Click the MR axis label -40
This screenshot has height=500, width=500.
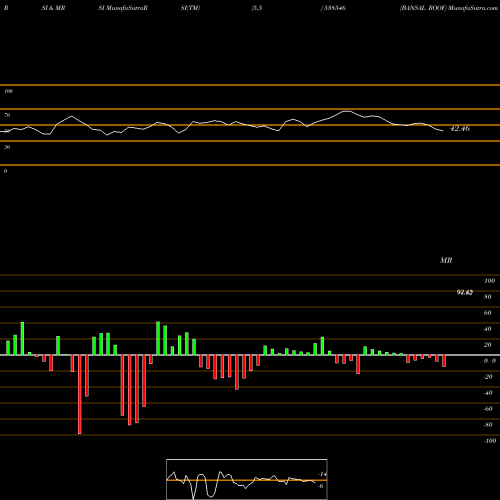[488, 393]
